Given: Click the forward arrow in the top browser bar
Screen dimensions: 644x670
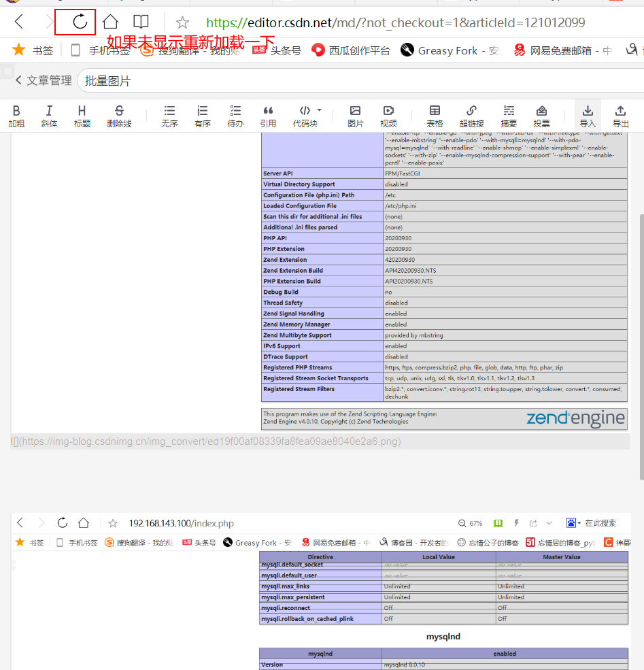Looking at the screenshot, I should click(49, 21).
